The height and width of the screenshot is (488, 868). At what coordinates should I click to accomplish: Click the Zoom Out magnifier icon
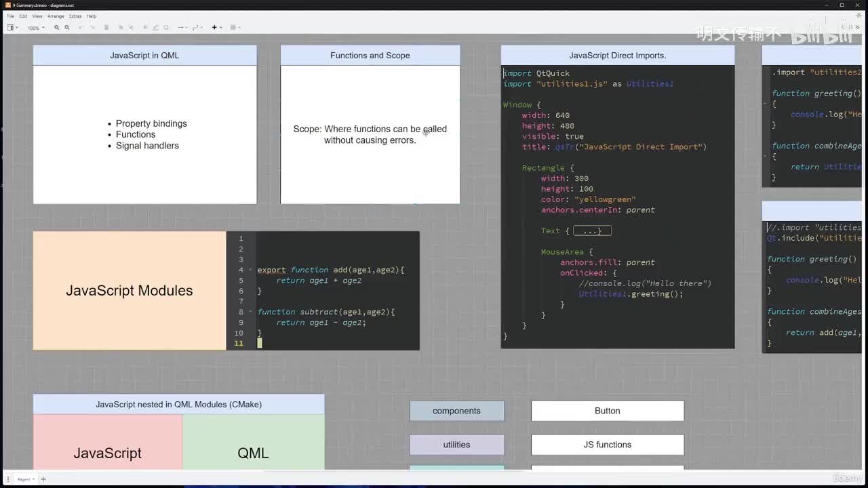pyautogui.click(x=66, y=28)
